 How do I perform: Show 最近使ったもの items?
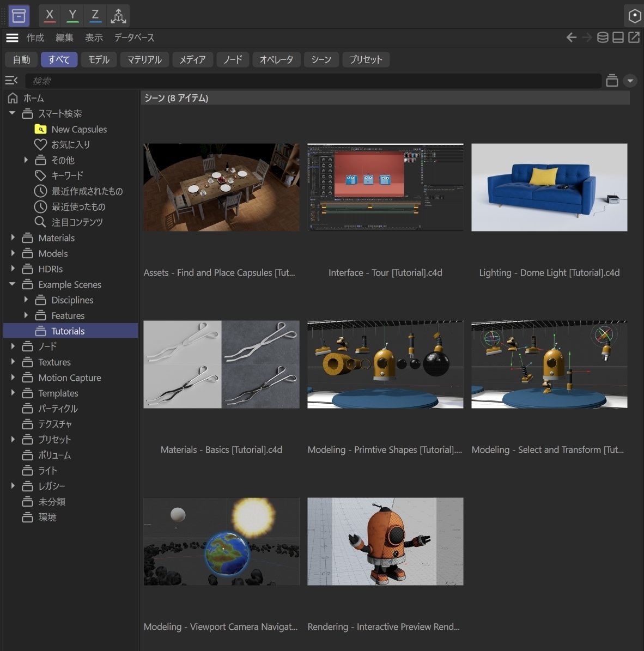point(78,207)
